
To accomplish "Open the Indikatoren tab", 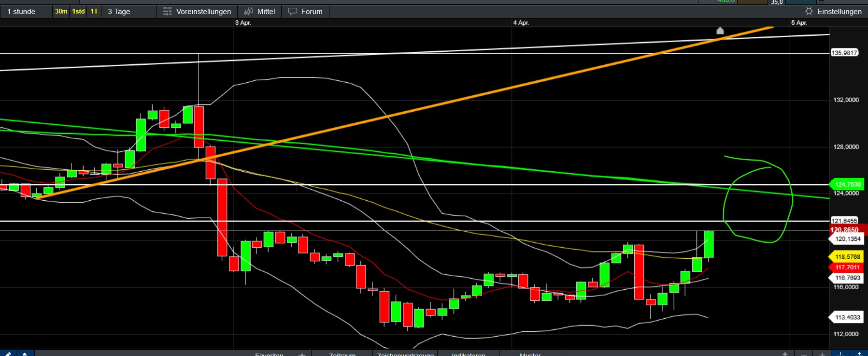I will tap(469, 354).
